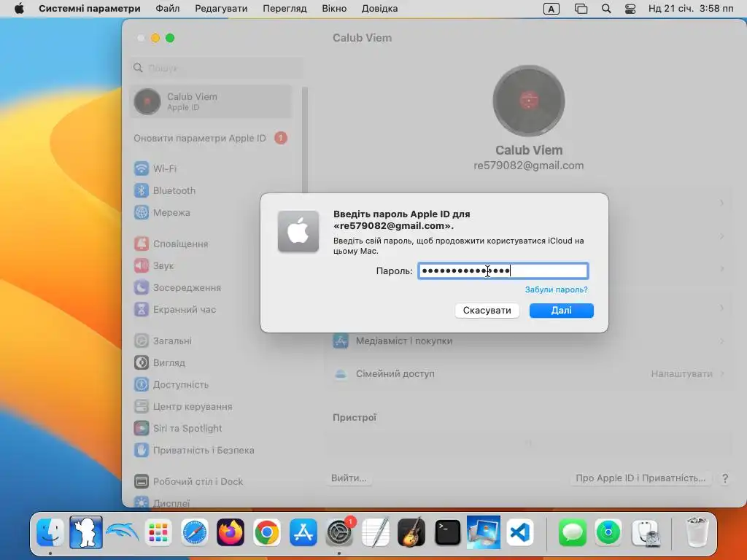
Task: Open the Файл menu
Action: [x=167, y=9]
